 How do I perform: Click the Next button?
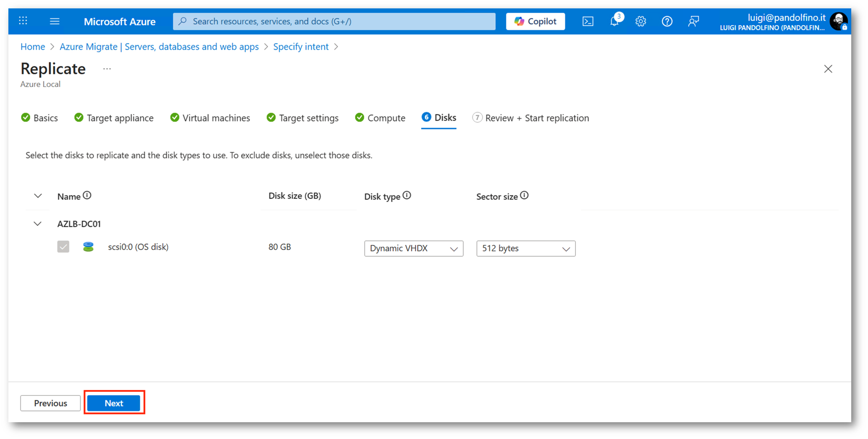114,403
